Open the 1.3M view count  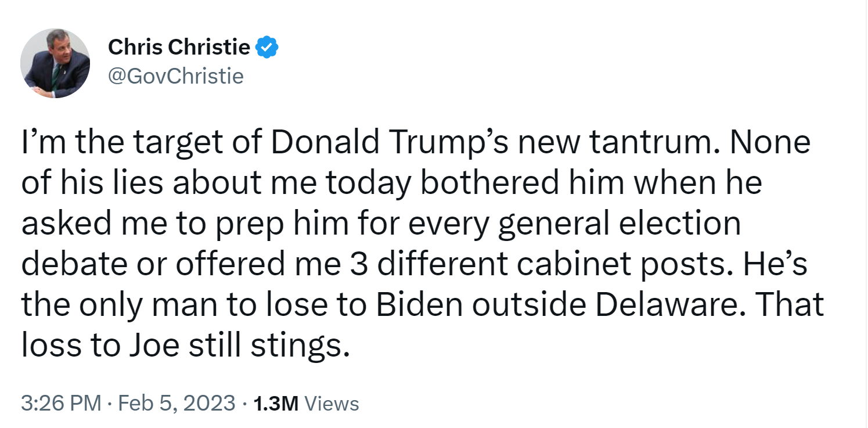tap(276, 403)
